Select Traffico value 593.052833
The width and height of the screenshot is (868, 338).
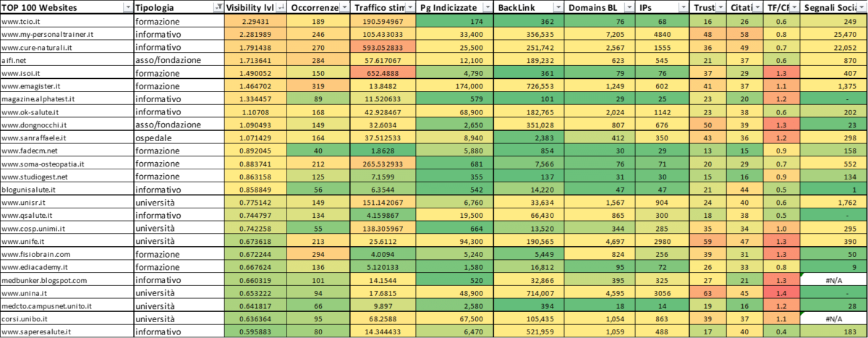pos(384,48)
